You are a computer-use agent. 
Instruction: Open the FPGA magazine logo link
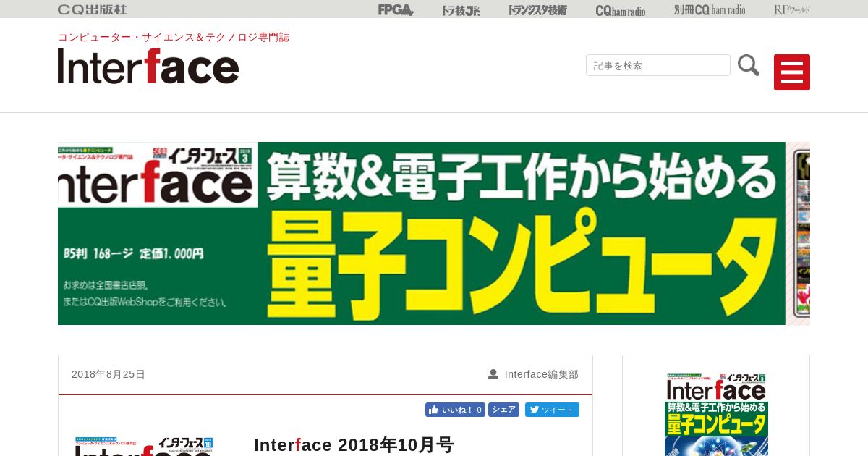point(396,10)
